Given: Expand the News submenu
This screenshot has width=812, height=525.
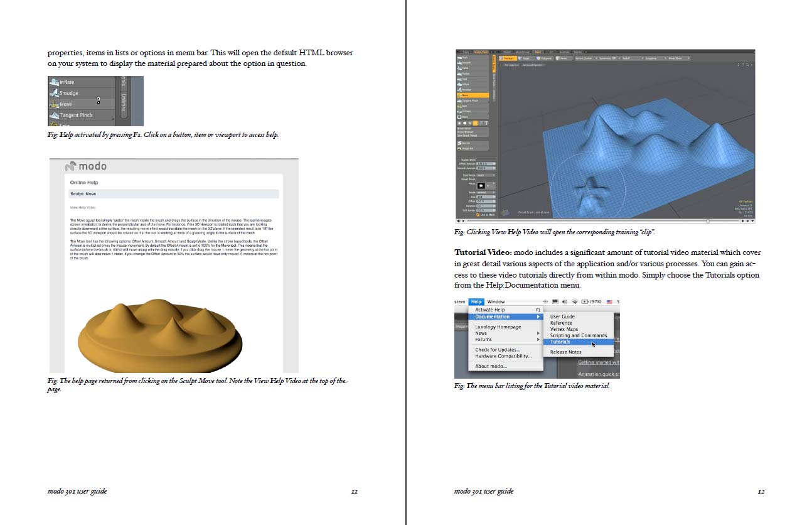Looking at the screenshot, I should tap(506, 333).
